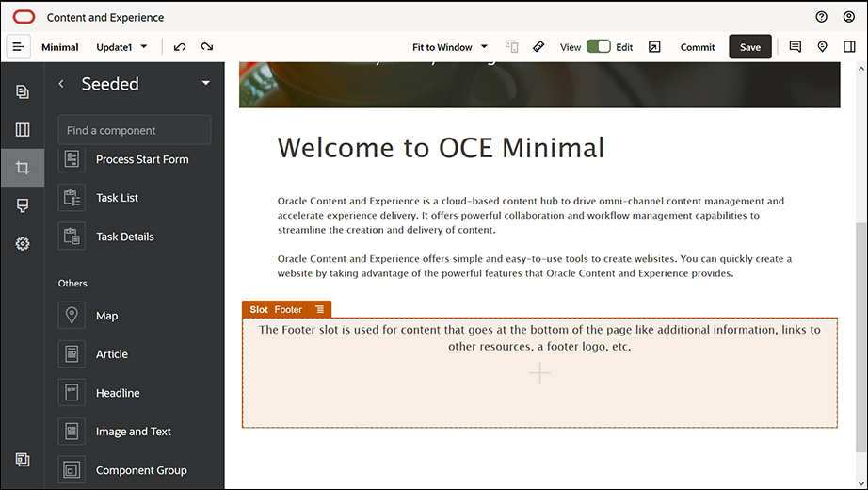Open the Help question mark icon
The image size is (868, 490).
(x=821, y=17)
